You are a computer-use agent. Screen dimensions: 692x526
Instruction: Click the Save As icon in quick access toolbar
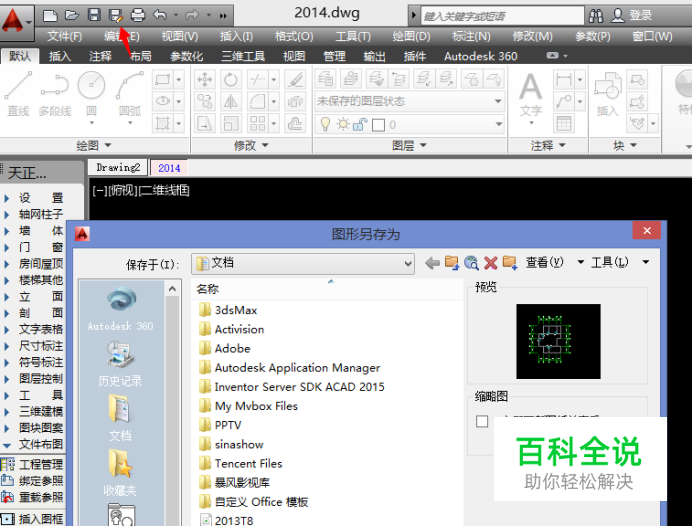coord(116,16)
